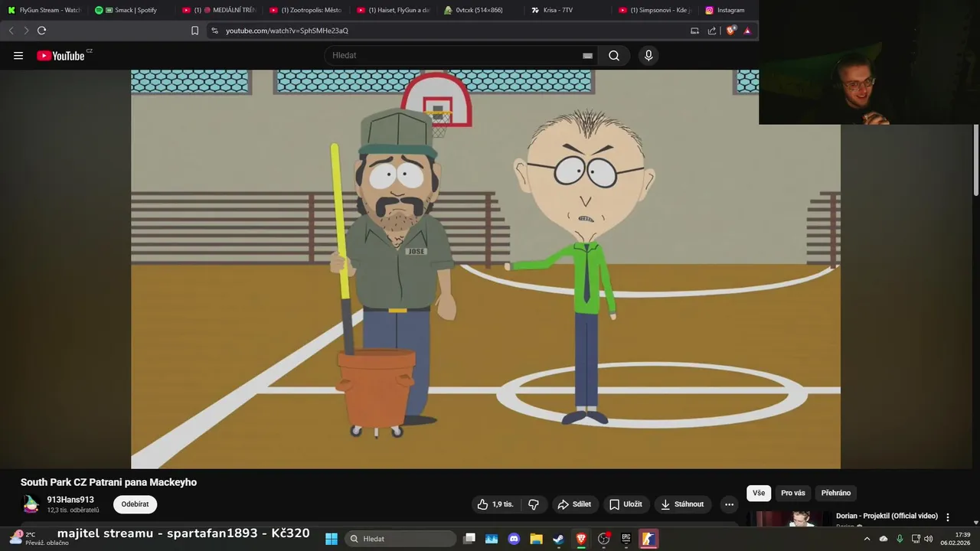
Task: Select the Vše filter chip
Action: pyautogui.click(x=759, y=493)
